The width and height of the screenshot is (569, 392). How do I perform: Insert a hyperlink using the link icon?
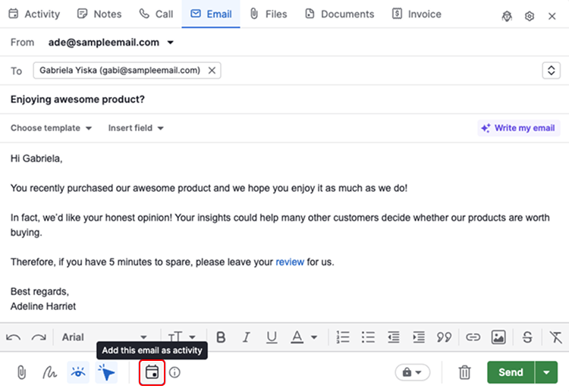coord(473,337)
